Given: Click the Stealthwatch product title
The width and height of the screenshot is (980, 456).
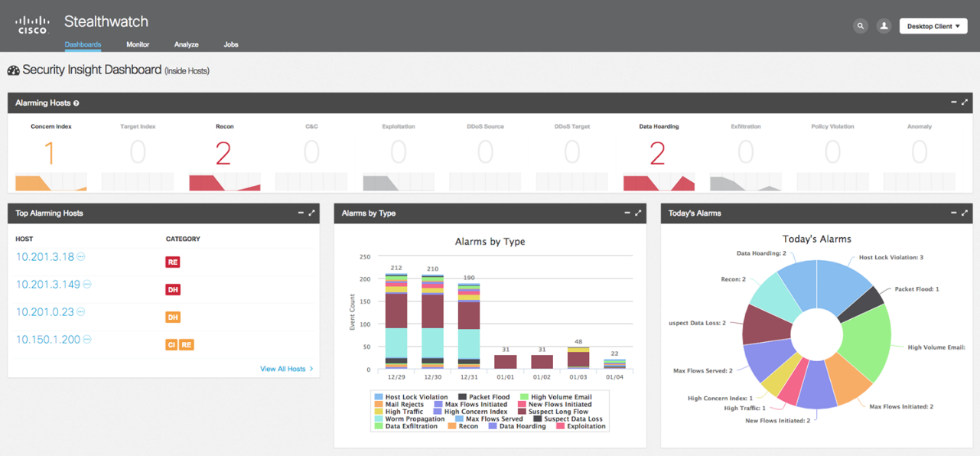Looking at the screenshot, I should coord(106,21).
